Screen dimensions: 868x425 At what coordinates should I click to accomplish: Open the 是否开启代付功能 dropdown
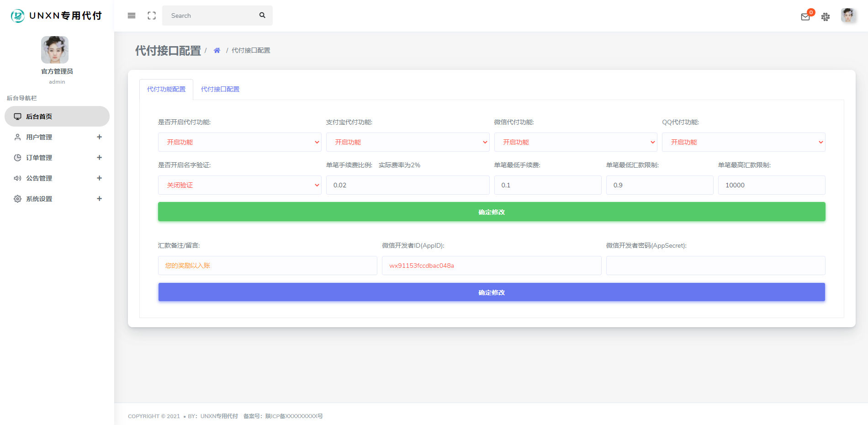tap(239, 142)
